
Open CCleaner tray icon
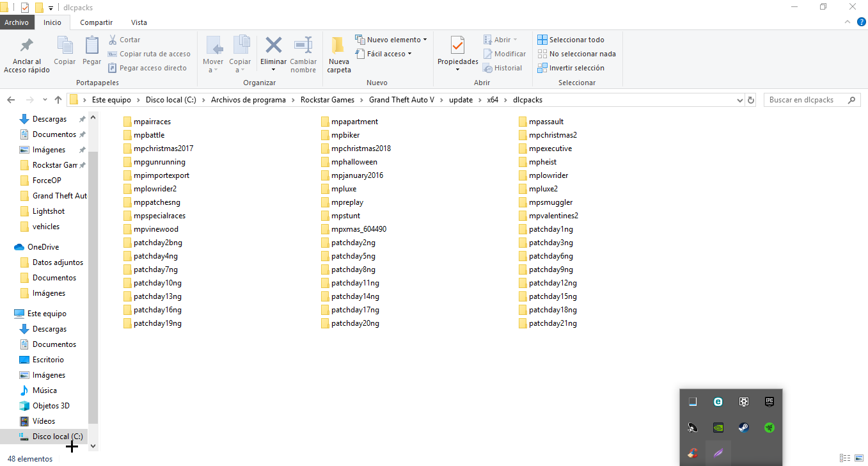[x=692, y=453]
